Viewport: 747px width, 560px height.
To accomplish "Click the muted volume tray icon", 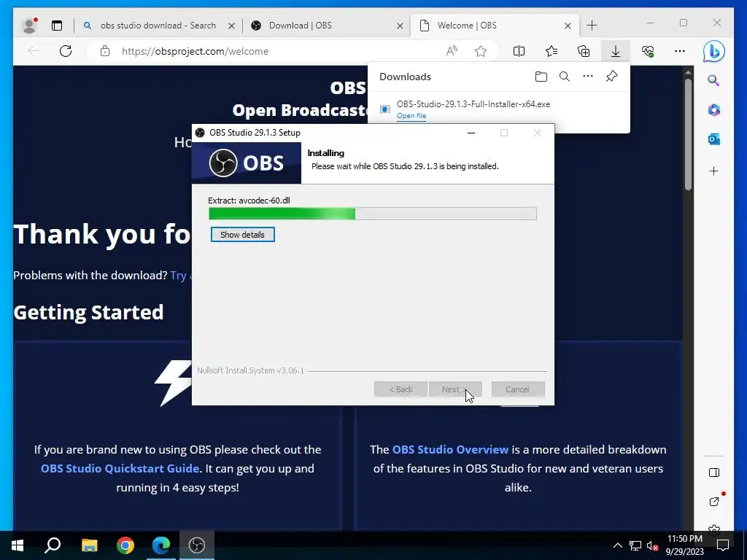I will point(652,545).
